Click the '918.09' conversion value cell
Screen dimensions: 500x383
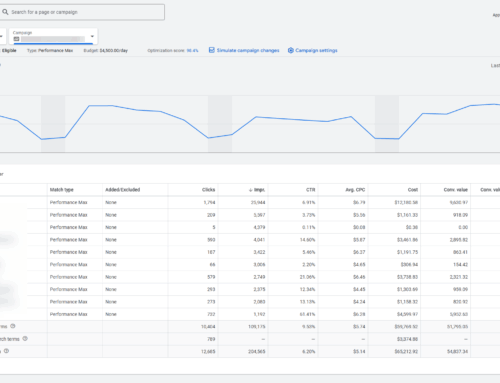(x=460, y=215)
